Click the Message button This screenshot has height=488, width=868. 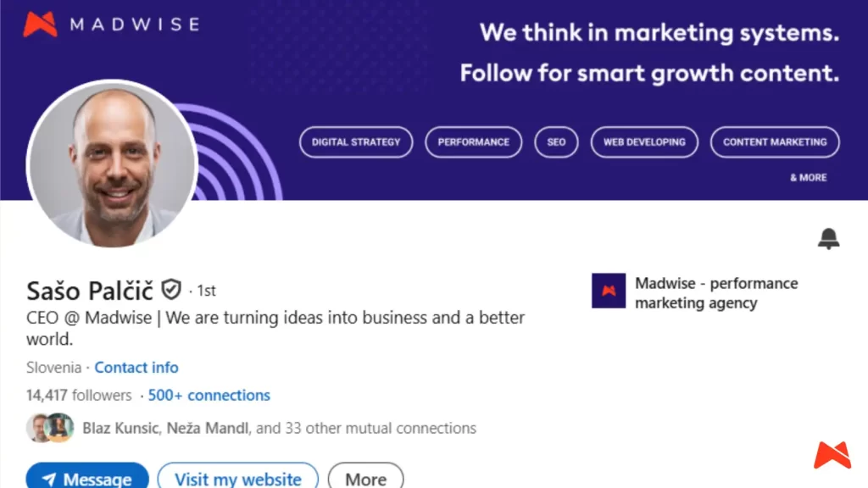[87, 479]
